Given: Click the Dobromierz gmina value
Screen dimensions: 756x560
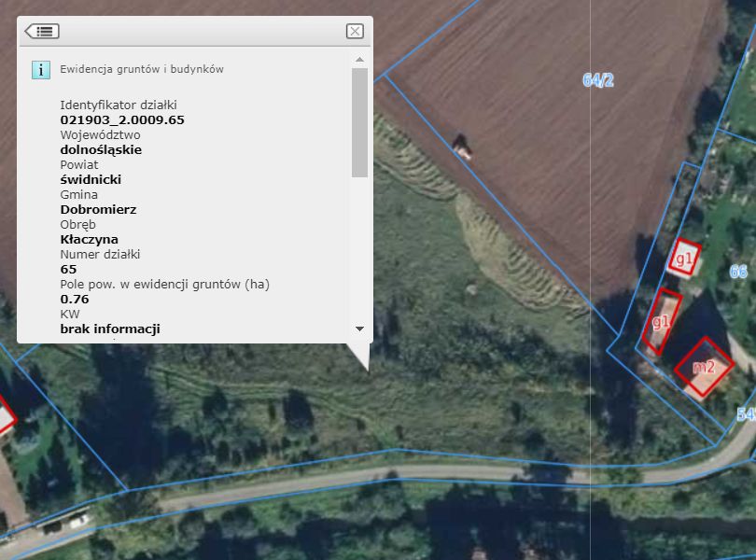Looking at the screenshot, I should coord(98,210).
